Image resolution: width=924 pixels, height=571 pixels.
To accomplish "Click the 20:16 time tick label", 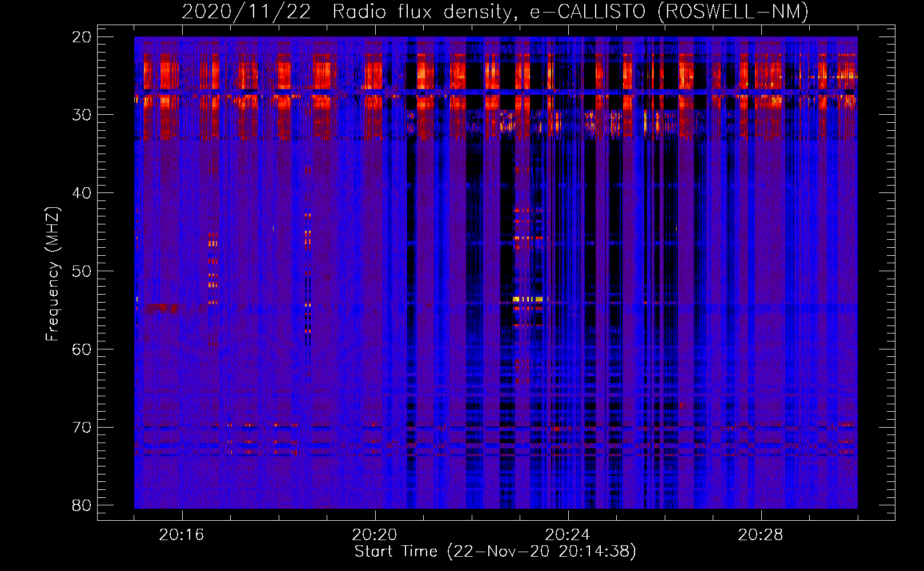I will pyautogui.click(x=182, y=535).
